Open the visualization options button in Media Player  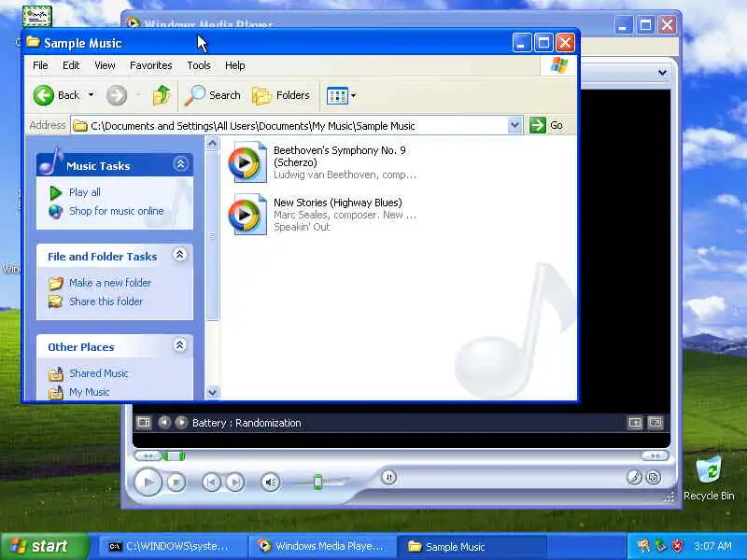(x=144, y=423)
